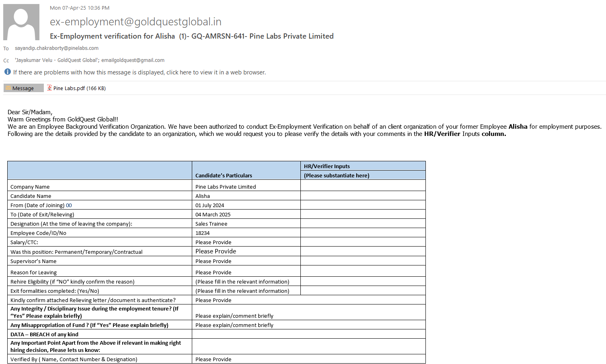Click 'Please explain/comment briefly' in Misappropriation row
Viewport: 606px width, 364px height.
coord(234,325)
